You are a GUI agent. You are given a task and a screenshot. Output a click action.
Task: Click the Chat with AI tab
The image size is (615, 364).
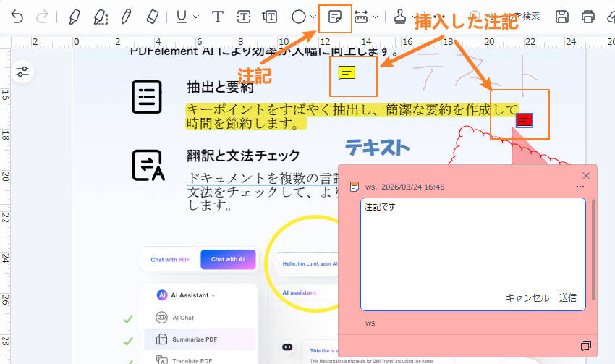coord(228,259)
